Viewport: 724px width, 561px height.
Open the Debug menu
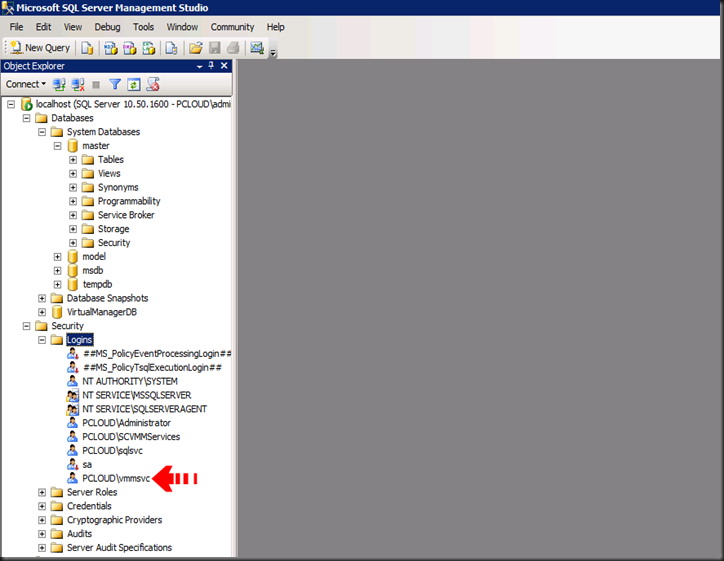[107, 27]
